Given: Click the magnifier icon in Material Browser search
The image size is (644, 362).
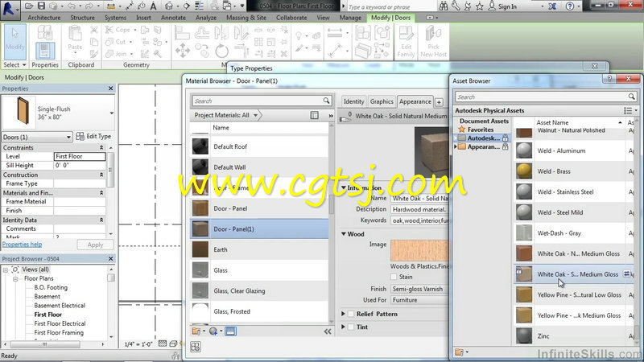Looking at the screenshot, I should (x=326, y=101).
